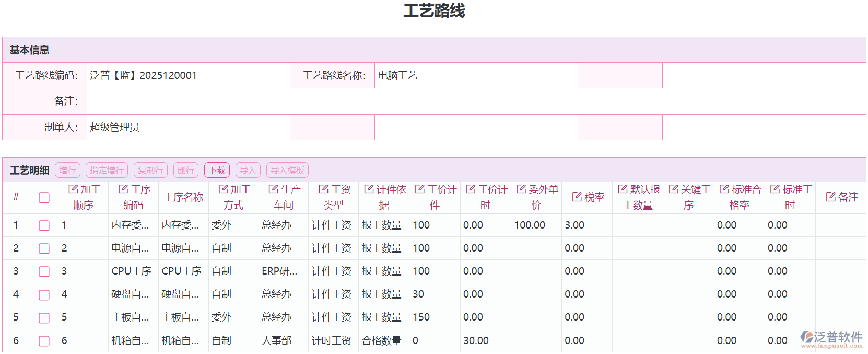This screenshot has width=868, height=354.
Task: Click edit icon beside 工序编码 header
Action: 123,189
